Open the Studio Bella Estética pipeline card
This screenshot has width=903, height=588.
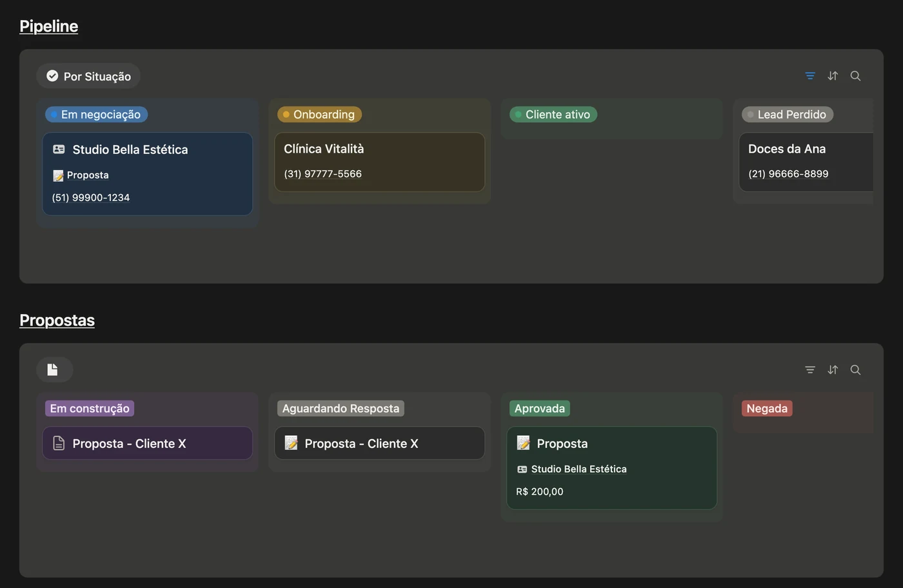(x=147, y=174)
